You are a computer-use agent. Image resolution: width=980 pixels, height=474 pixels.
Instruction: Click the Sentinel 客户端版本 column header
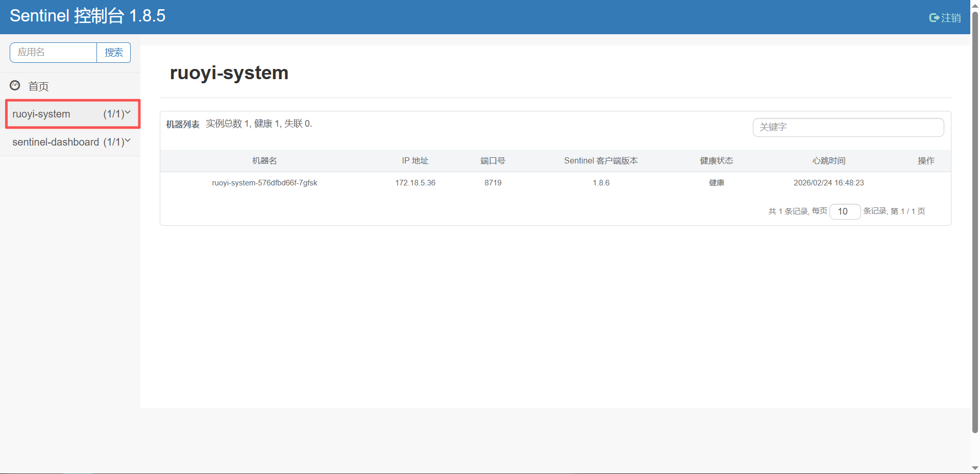click(x=601, y=161)
